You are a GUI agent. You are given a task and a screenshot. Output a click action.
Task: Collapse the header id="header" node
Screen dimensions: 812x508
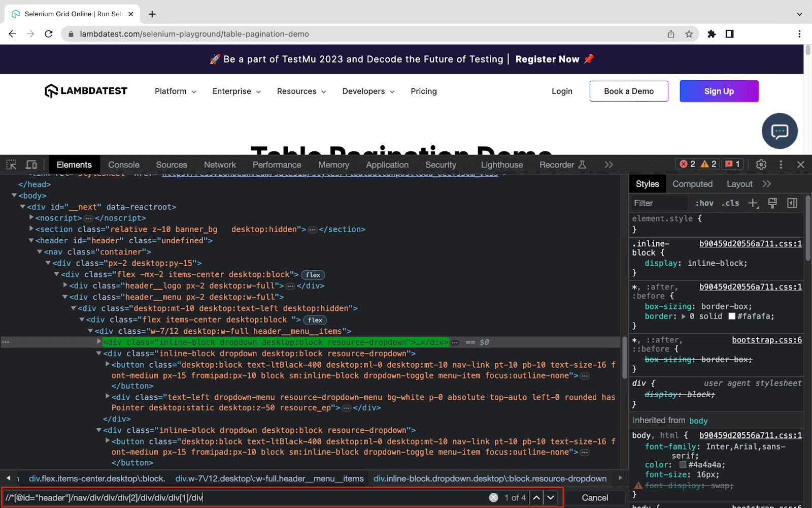pos(31,240)
